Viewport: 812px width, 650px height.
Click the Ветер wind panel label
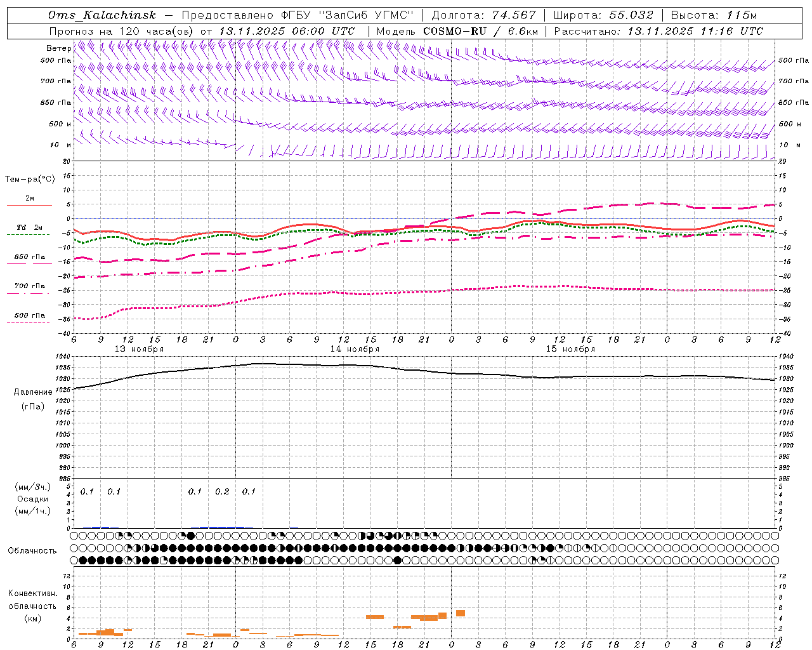pos(58,48)
